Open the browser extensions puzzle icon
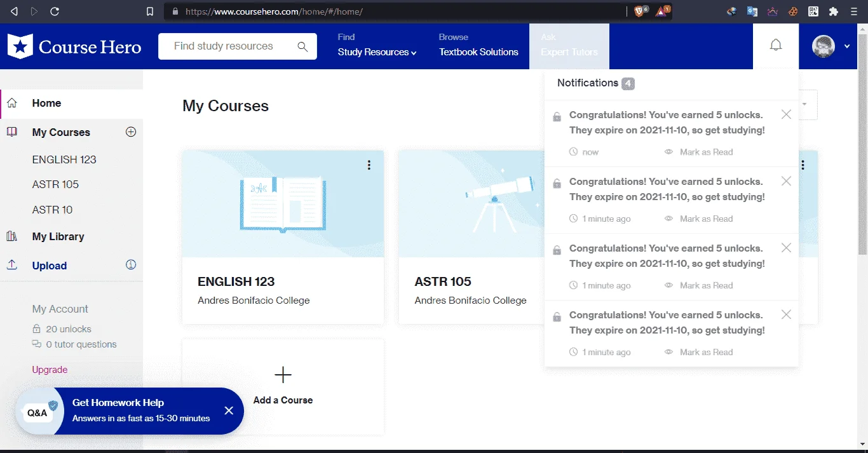The height and width of the screenshot is (453, 868). coord(834,11)
